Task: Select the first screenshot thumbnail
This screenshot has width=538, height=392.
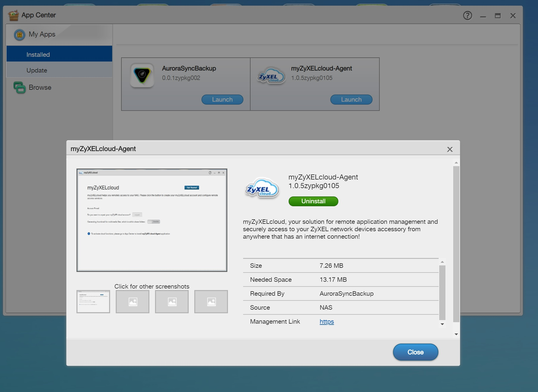Action: (x=93, y=301)
